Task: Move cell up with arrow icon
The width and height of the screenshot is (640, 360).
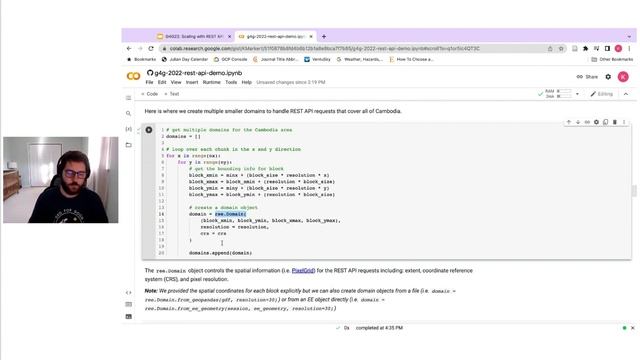Action: pos(569,122)
